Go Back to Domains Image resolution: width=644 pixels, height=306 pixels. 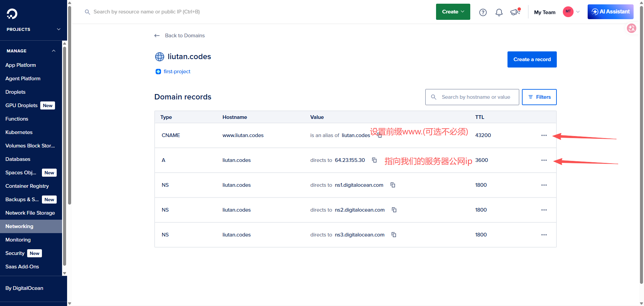185,36
